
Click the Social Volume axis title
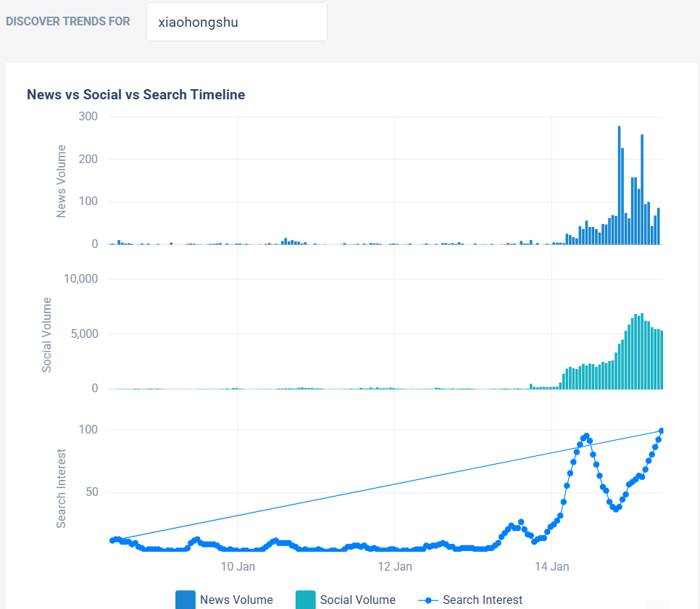click(47, 335)
